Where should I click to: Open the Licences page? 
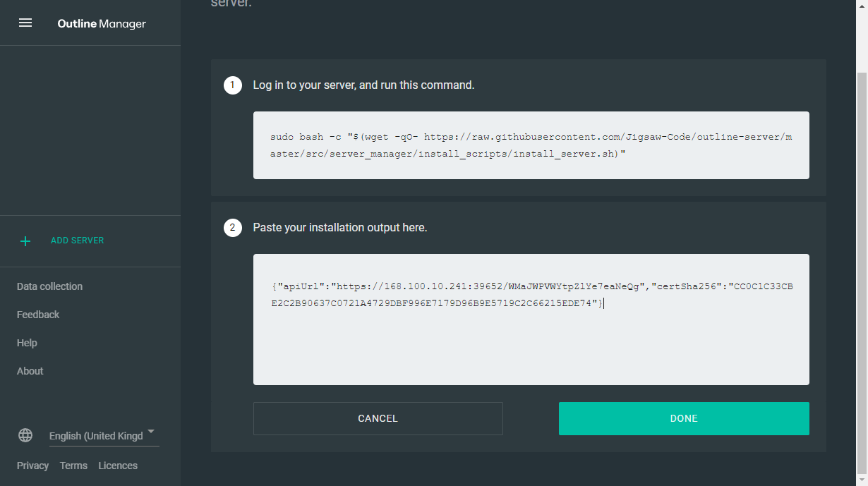pos(117,465)
